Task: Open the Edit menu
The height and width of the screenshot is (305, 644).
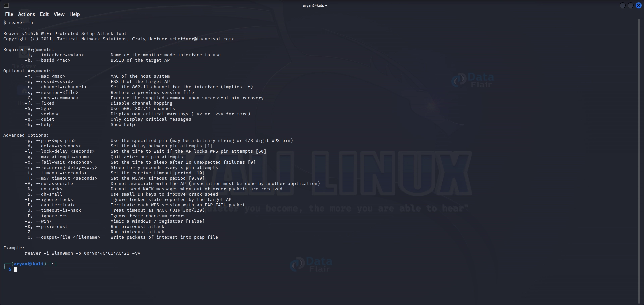Action: 44,14
